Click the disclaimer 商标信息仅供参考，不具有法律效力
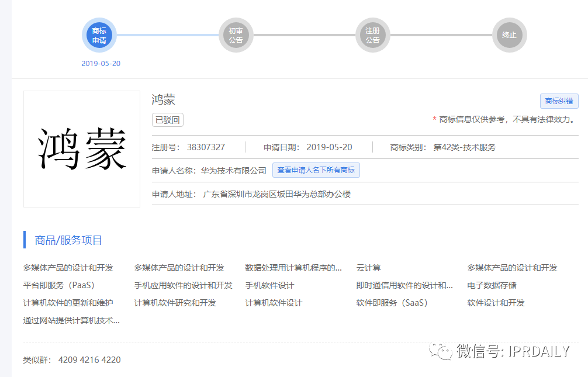The image size is (588, 377). coord(507,119)
